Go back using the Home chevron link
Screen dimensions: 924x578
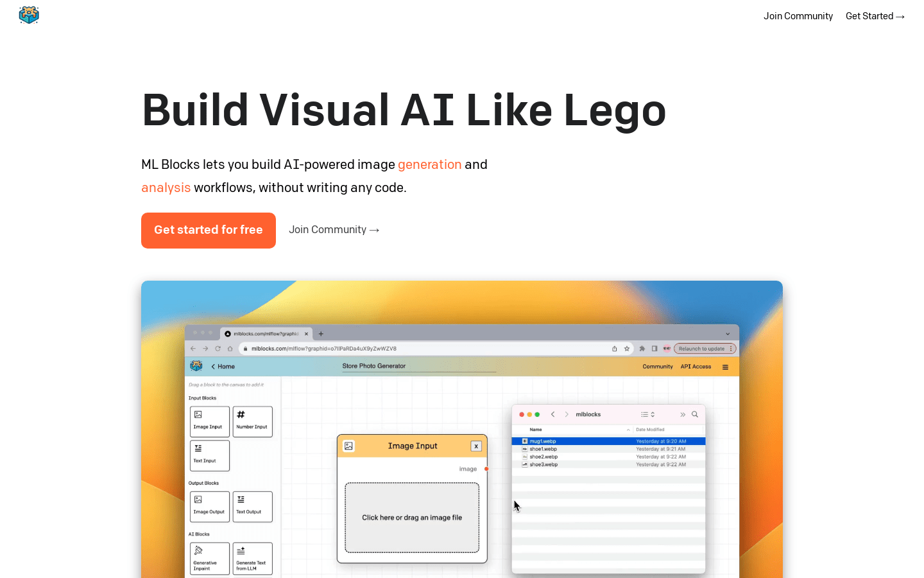223,367
